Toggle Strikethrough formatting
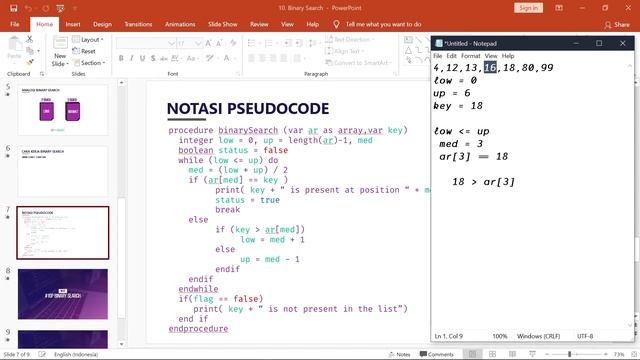 [164, 58]
